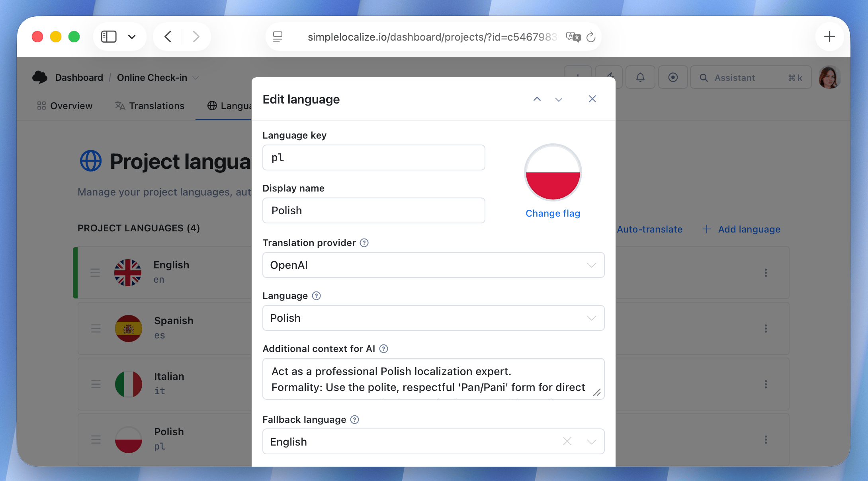Open the site settings icon in address bar
This screenshot has height=481, width=868.
(278, 37)
